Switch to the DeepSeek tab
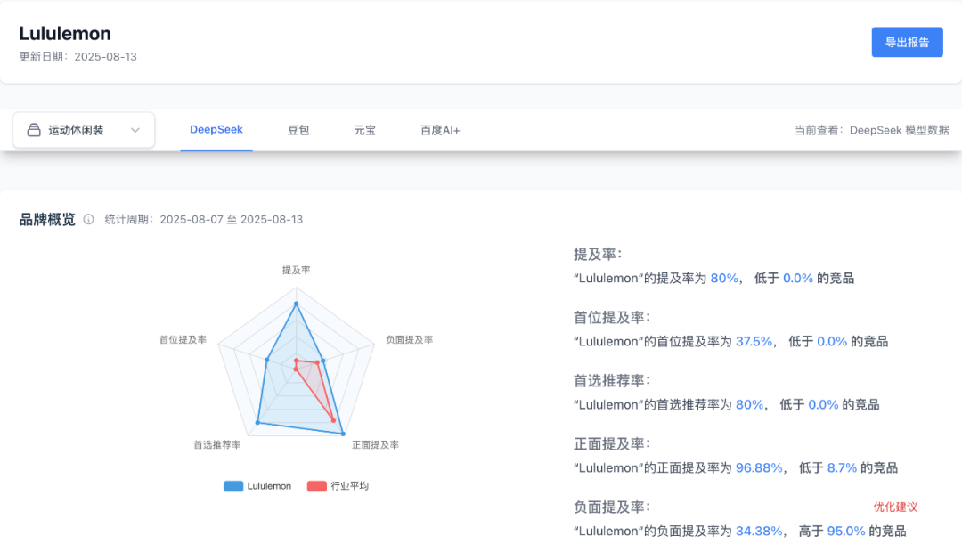 (x=216, y=129)
